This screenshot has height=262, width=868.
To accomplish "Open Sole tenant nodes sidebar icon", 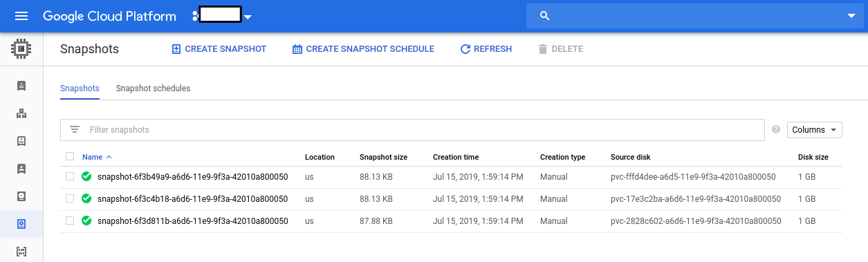I will coord(21,169).
